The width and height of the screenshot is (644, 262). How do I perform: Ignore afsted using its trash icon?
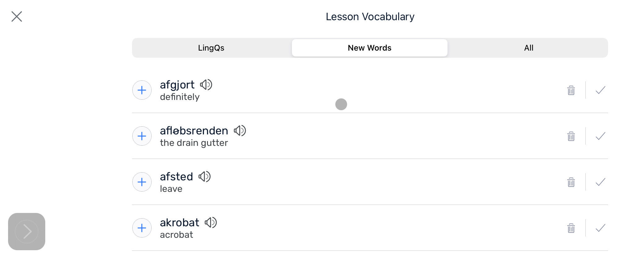coord(571,182)
